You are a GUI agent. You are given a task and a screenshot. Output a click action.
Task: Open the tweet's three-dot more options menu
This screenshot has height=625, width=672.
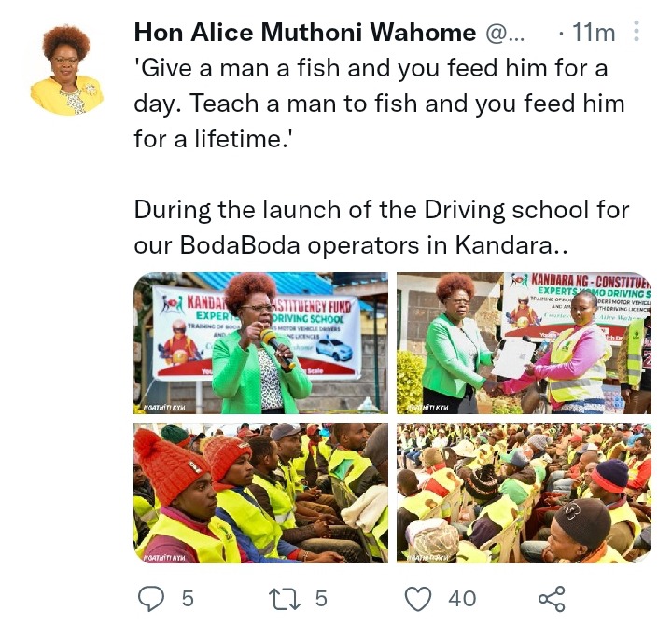click(x=637, y=32)
